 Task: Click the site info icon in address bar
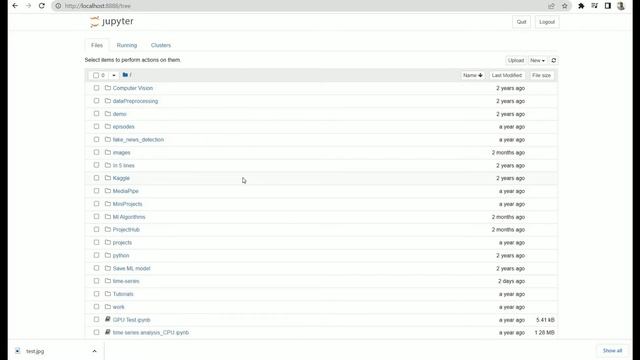(58, 6)
